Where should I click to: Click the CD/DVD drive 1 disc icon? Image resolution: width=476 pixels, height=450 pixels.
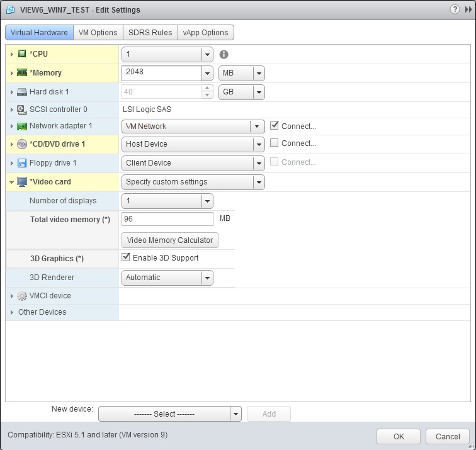pos(22,144)
